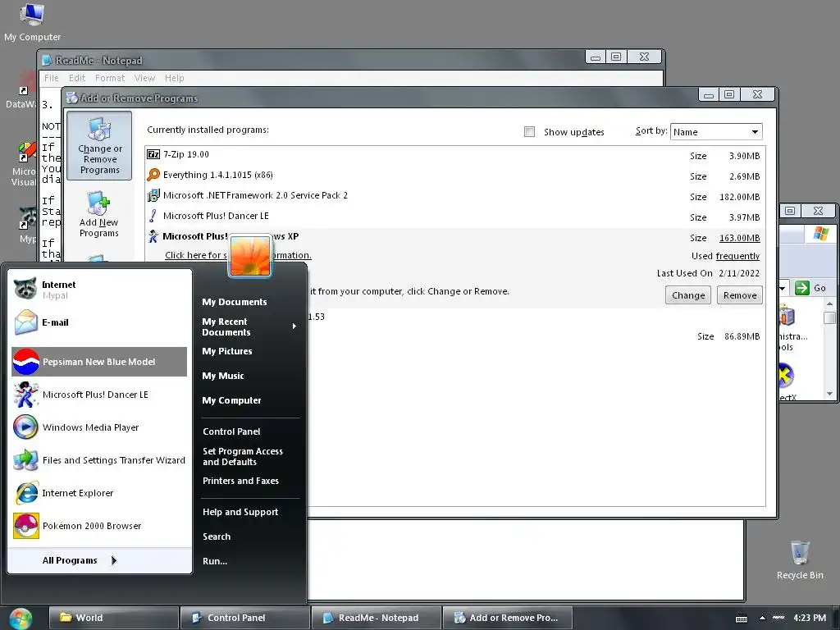
Task: Open Printers and Faxes
Action: (x=240, y=481)
